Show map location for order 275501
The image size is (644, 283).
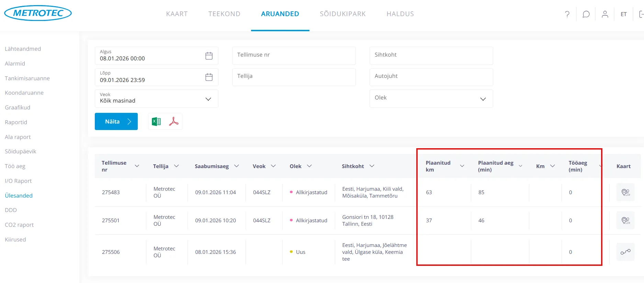point(625,221)
